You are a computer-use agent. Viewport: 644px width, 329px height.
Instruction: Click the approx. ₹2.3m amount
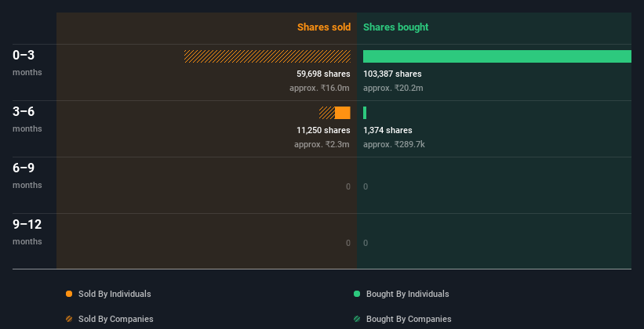(322, 144)
